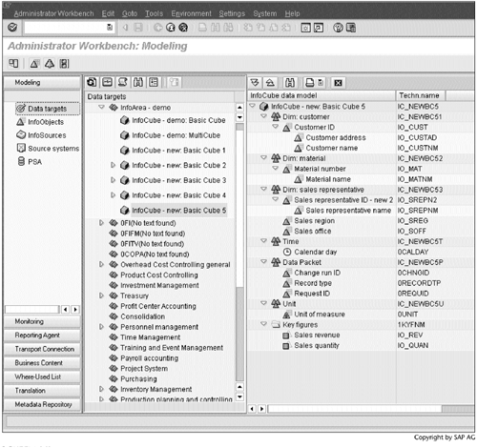The height and width of the screenshot is (448, 477).
Task: Click the Back green arrow icon
Action: point(158,28)
